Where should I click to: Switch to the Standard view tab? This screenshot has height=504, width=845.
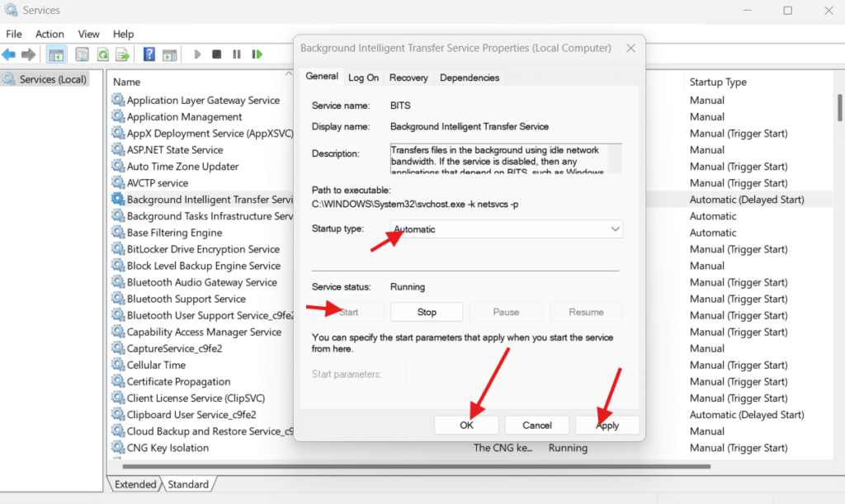click(x=188, y=484)
